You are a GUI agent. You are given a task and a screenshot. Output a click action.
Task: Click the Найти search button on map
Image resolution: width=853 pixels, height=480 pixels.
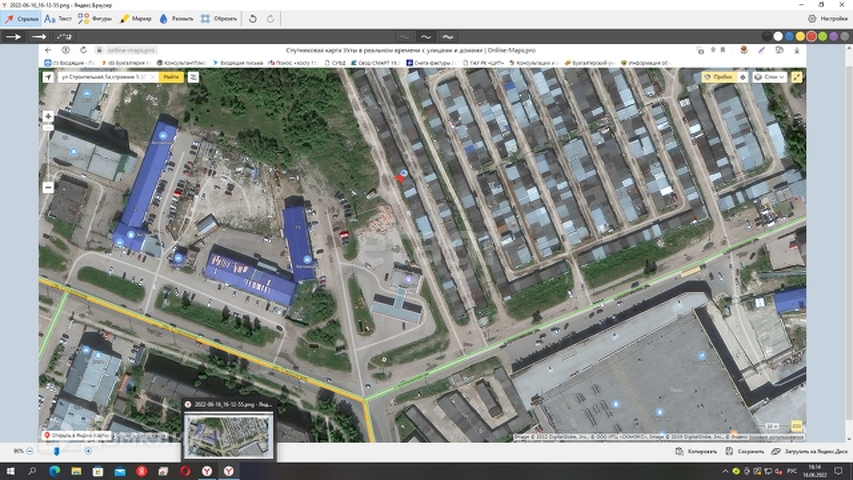click(x=170, y=76)
